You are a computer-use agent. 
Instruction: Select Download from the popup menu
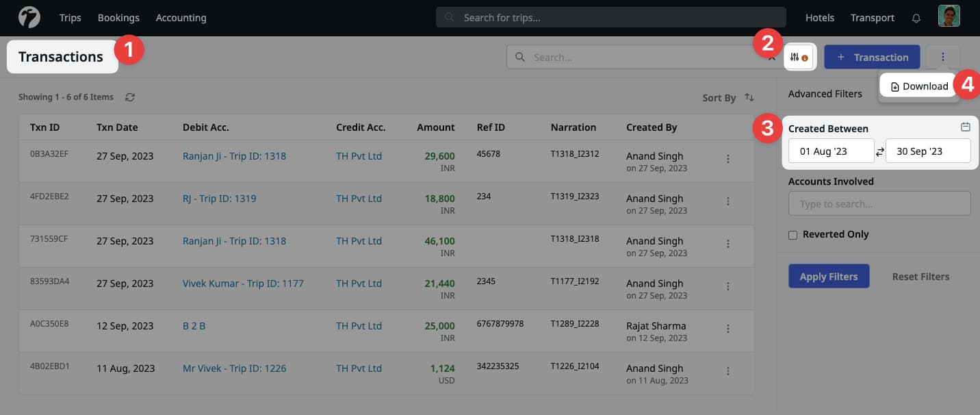tap(919, 86)
